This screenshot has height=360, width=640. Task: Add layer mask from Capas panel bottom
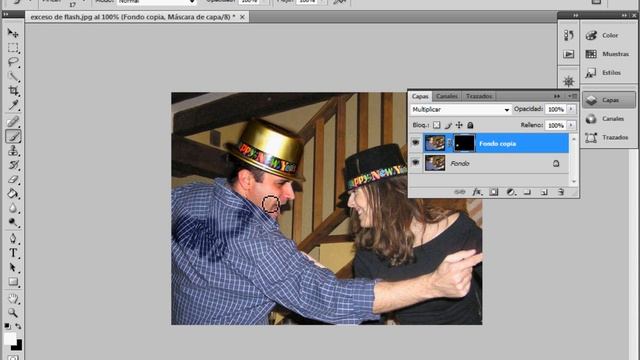pos(494,192)
